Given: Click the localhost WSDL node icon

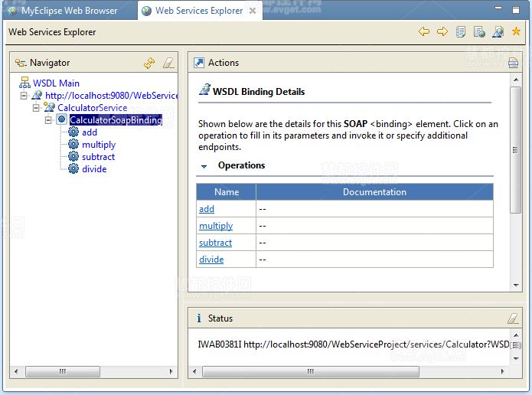Looking at the screenshot, I should click(37, 96).
